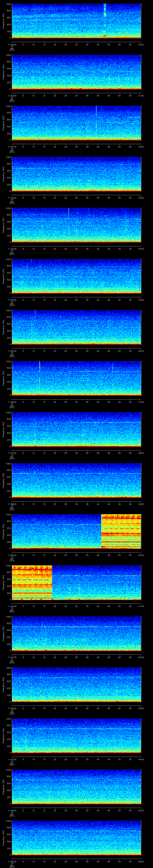Click the Frequency (Hz) label of the top spectrogram

(x=3, y=21)
